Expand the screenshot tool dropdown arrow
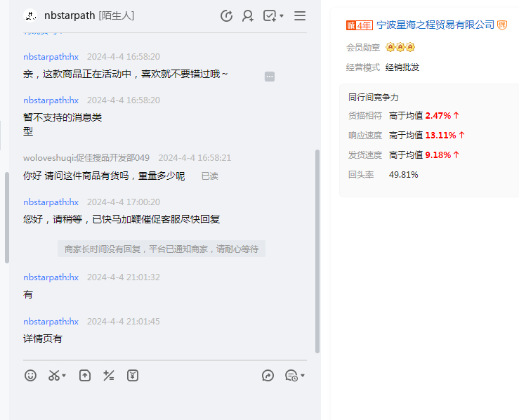The image size is (519, 420). point(65,376)
